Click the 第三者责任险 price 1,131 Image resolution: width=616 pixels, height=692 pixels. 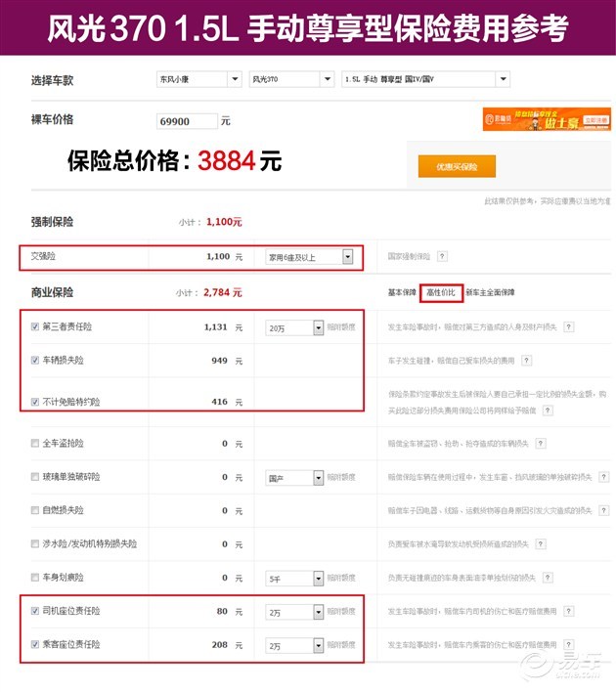[215, 327]
